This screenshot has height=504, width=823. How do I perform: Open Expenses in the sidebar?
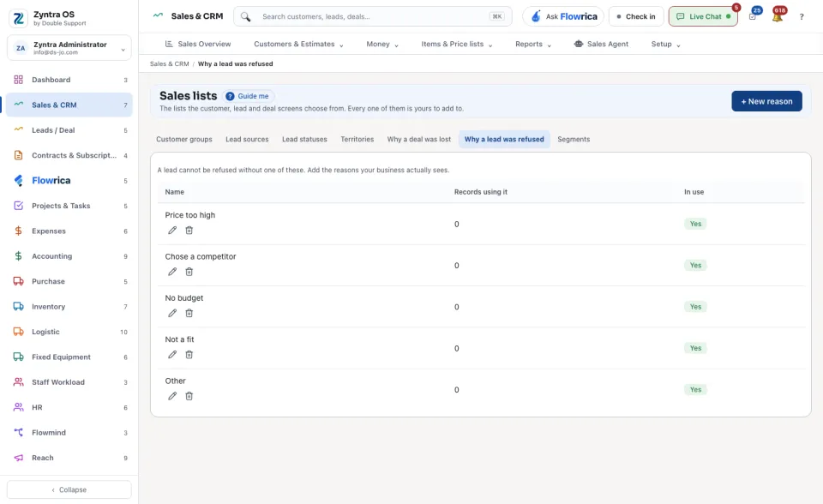[x=69, y=231]
